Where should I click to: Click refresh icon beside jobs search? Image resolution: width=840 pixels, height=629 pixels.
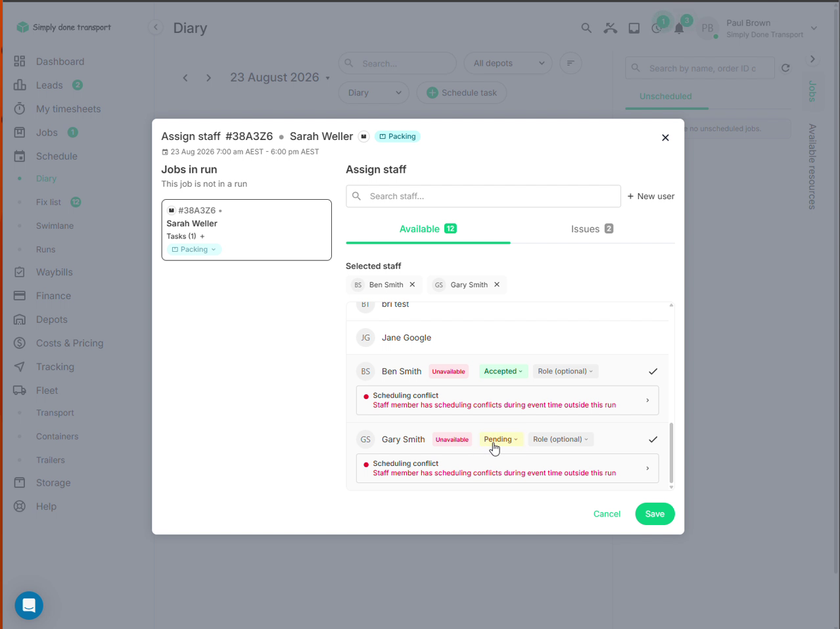785,68
